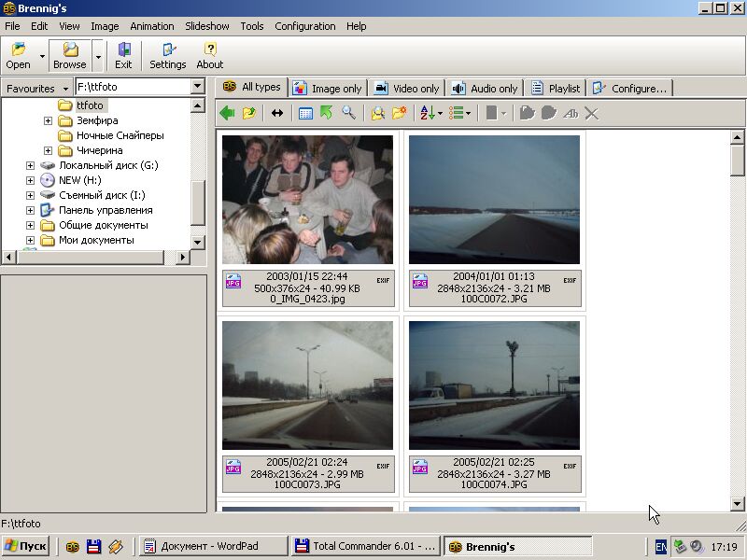The width and height of the screenshot is (747, 560).
Task: Expand the Локальный диск (G:) node
Action: [30, 165]
